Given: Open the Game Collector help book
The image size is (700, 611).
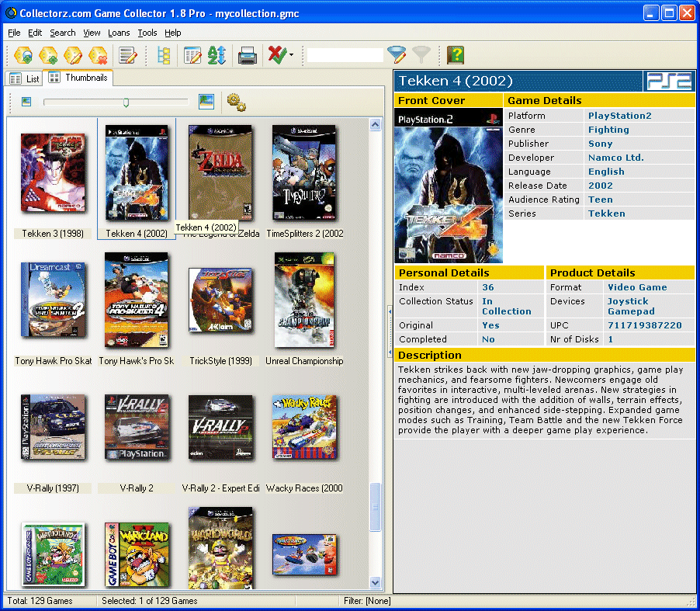Looking at the screenshot, I should pyautogui.click(x=456, y=55).
